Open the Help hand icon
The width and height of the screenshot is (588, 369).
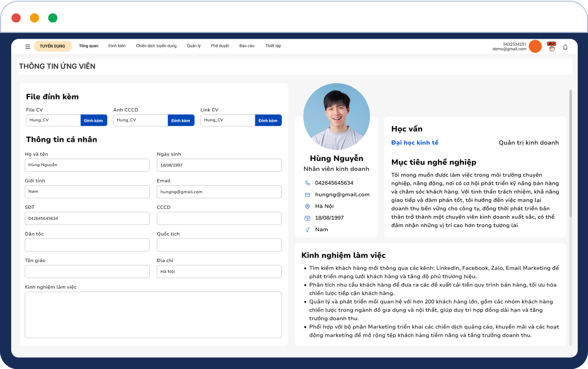[x=552, y=46]
